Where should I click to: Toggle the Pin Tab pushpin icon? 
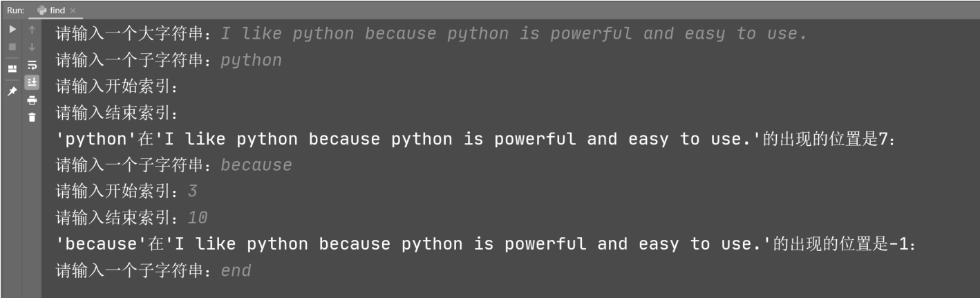12,91
